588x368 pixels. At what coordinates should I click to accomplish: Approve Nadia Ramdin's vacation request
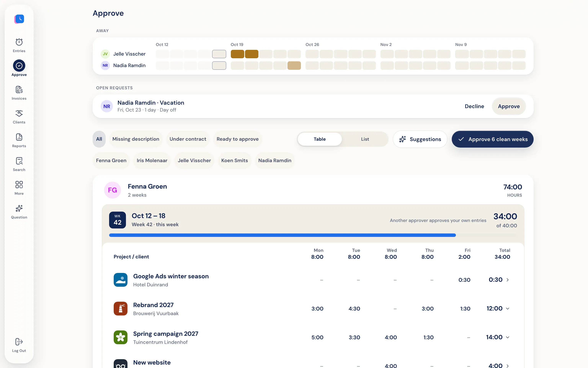[x=509, y=106]
